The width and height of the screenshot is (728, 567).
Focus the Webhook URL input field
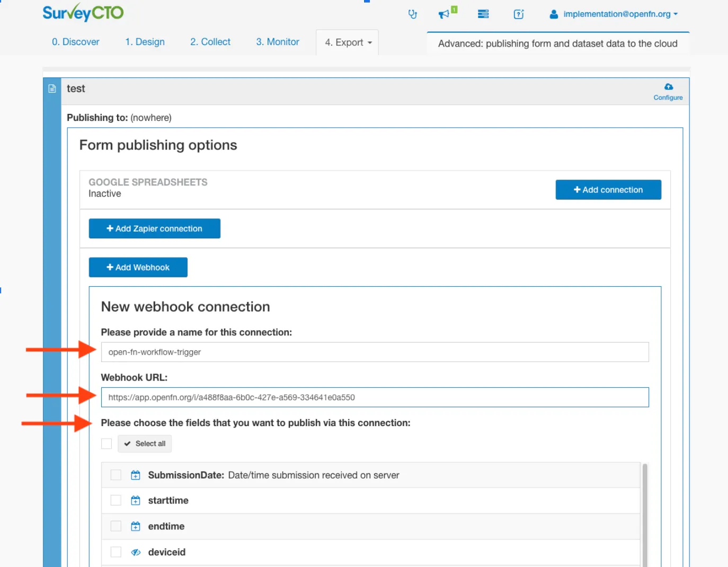tap(375, 397)
